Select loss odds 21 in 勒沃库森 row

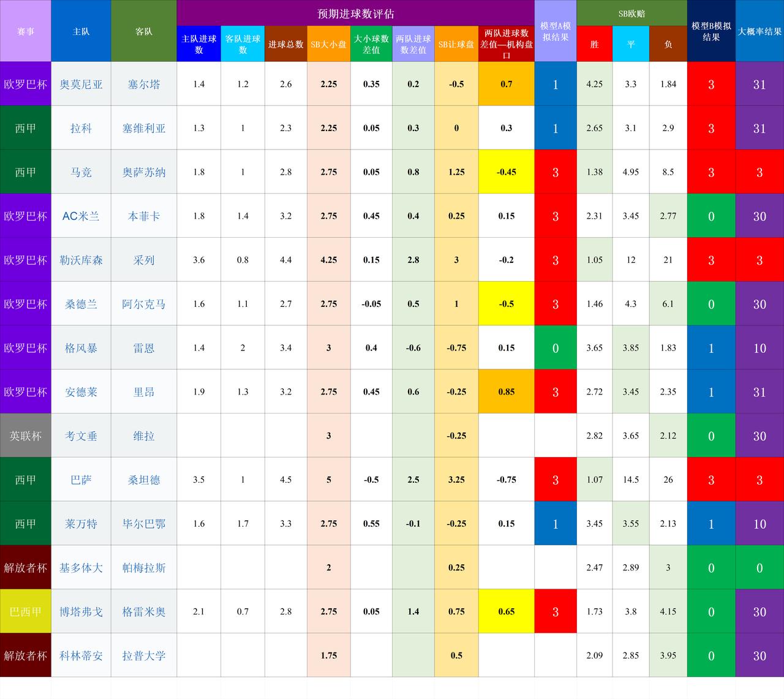point(668,260)
